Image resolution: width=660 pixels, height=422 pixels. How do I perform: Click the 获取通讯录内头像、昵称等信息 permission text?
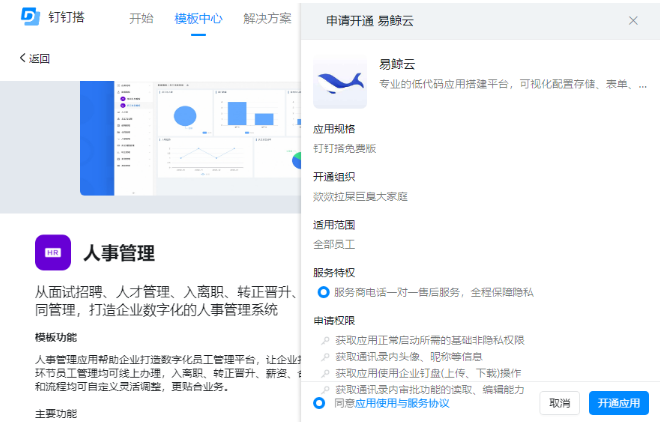coord(409,357)
